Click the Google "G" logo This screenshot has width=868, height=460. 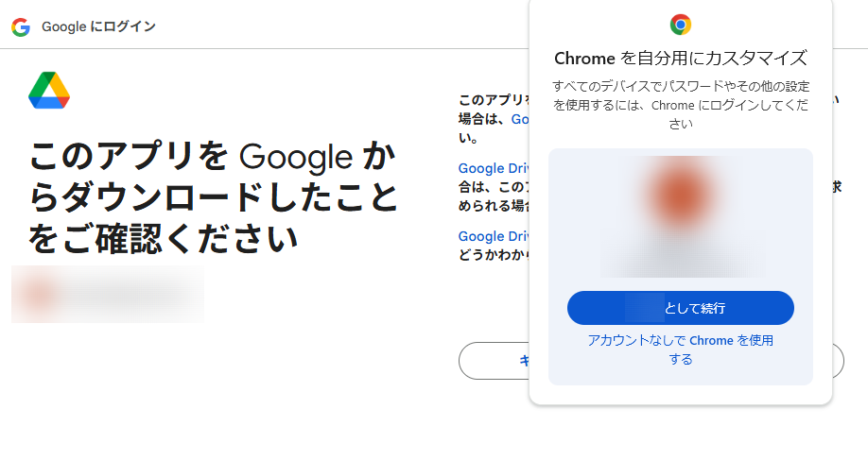(21, 26)
